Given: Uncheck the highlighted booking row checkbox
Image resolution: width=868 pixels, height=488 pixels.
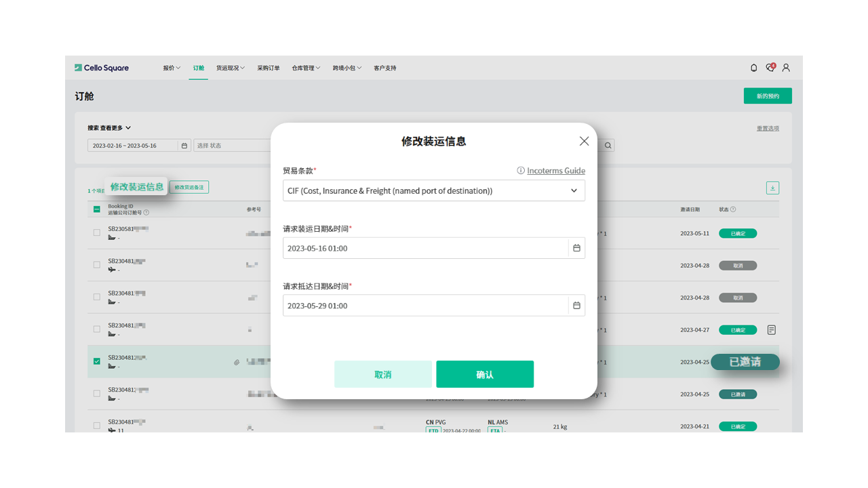Looking at the screenshot, I should pyautogui.click(x=96, y=361).
